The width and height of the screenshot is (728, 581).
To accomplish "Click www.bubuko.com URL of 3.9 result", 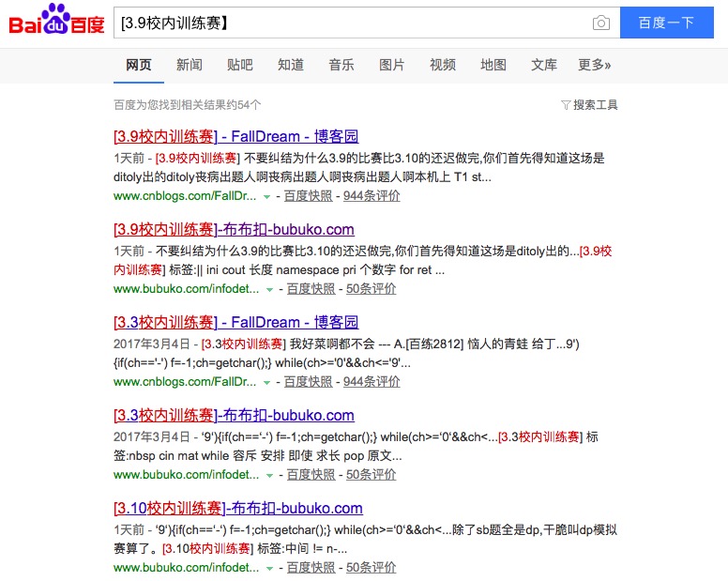I will click(x=186, y=289).
